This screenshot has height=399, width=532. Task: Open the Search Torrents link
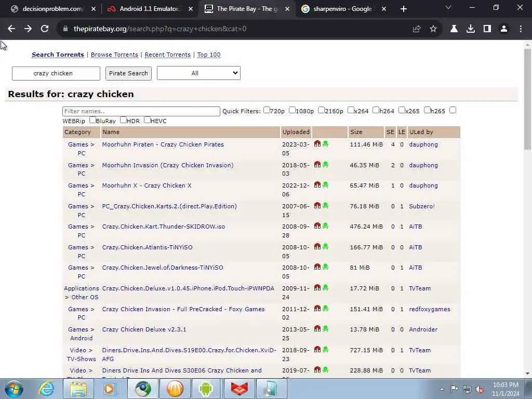click(58, 55)
